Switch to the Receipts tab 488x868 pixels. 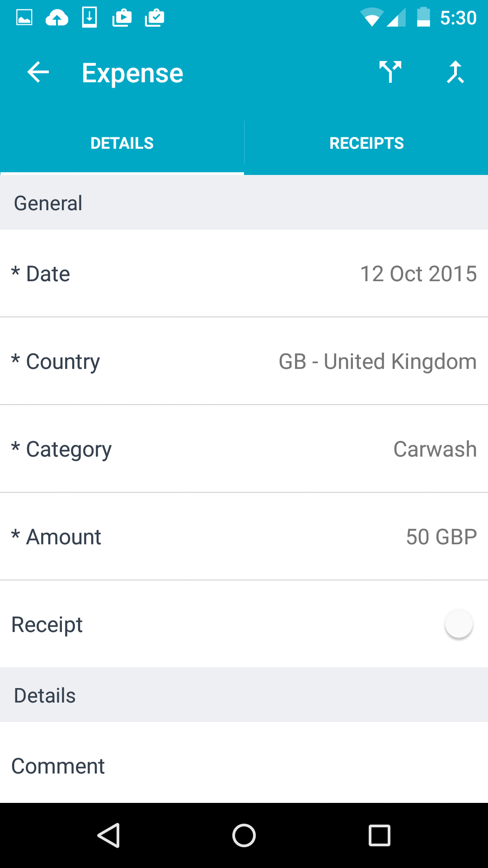(x=366, y=143)
